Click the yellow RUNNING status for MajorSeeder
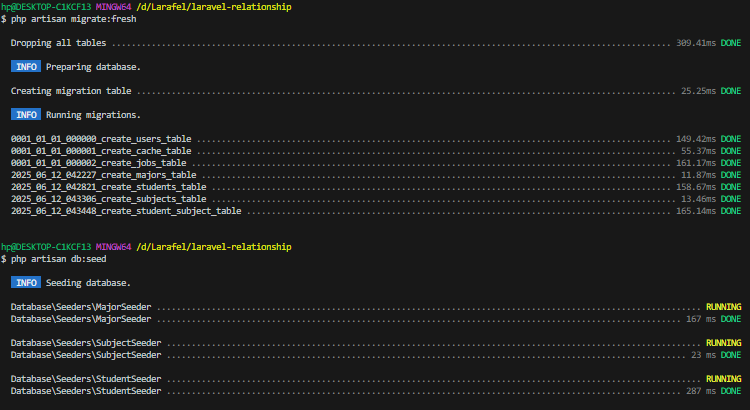 723,307
